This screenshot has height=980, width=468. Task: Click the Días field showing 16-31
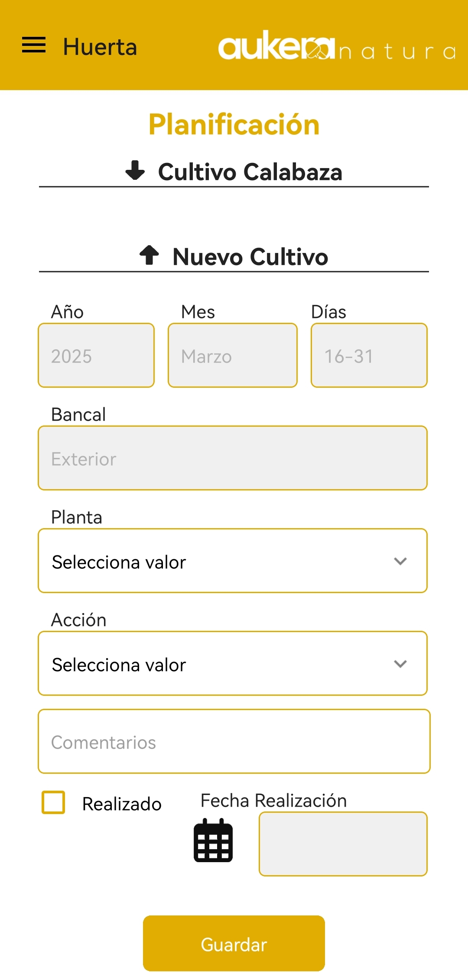click(x=369, y=356)
